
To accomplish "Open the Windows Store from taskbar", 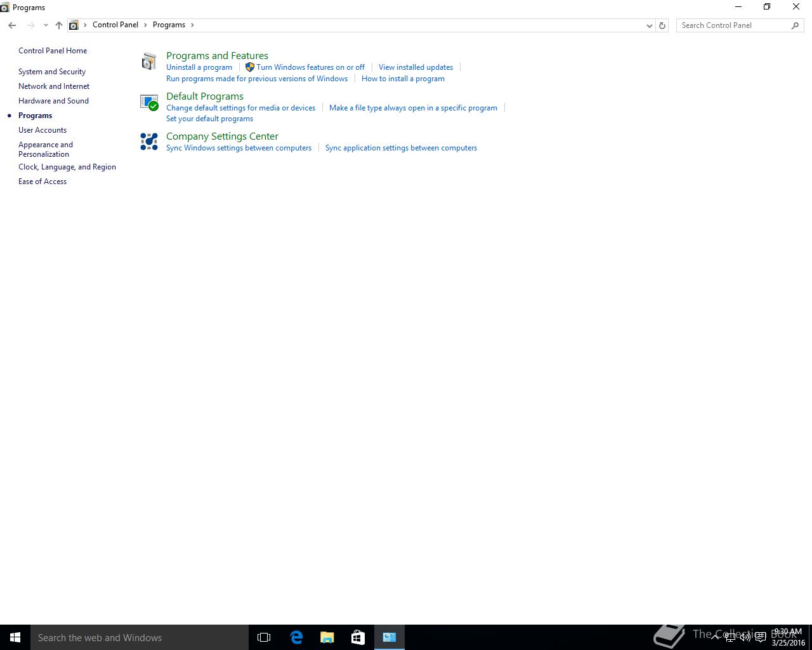I will pyautogui.click(x=358, y=637).
